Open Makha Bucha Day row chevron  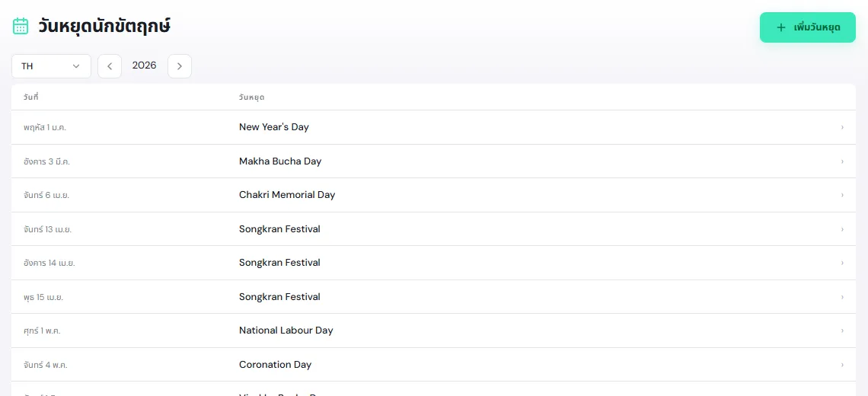[x=843, y=161]
